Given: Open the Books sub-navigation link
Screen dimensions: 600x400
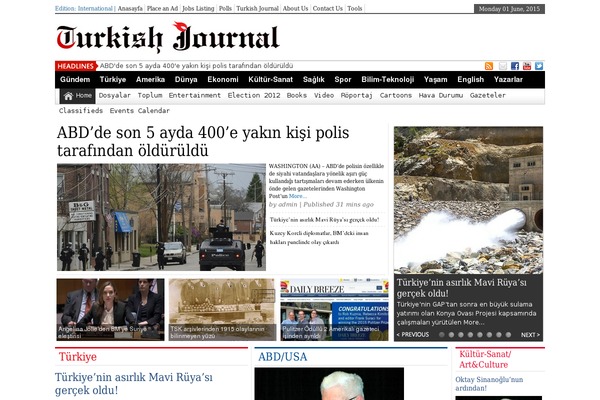Looking at the screenshot, I should tap(297, 95).
